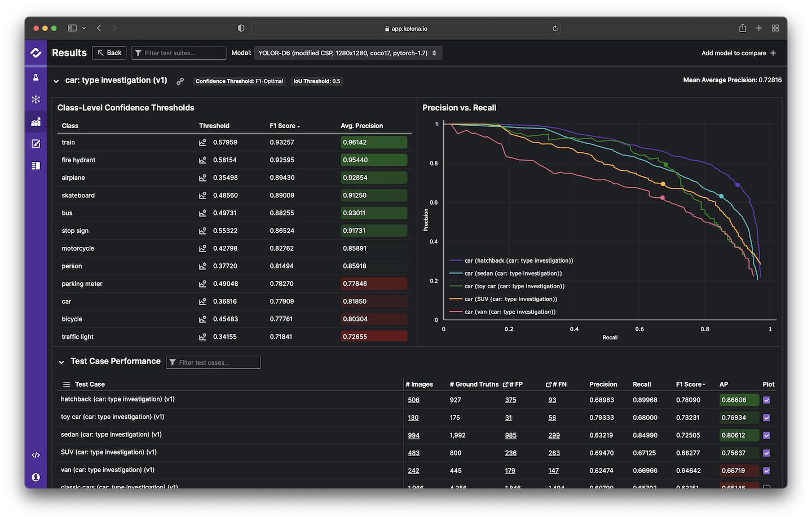Collapse the car: type investigation section
This screenshot has width=812, height=521.
56,81
